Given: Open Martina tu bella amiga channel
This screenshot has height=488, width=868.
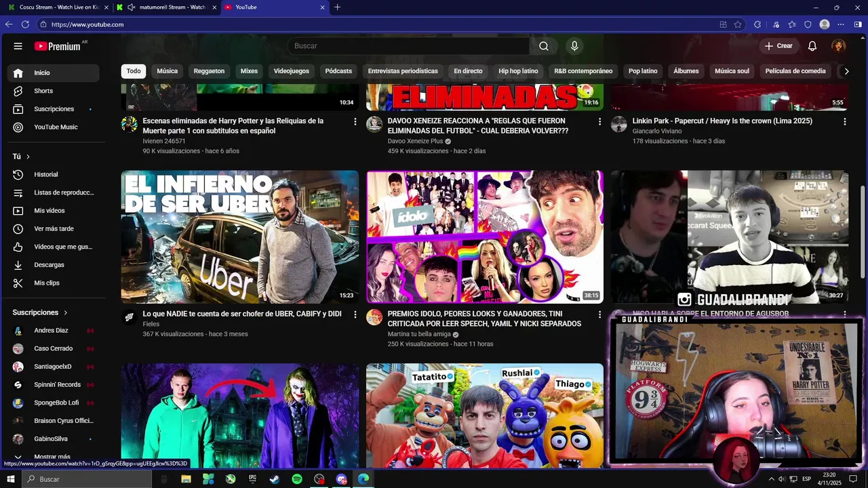Looking at the screenshot, I should 419,334.
